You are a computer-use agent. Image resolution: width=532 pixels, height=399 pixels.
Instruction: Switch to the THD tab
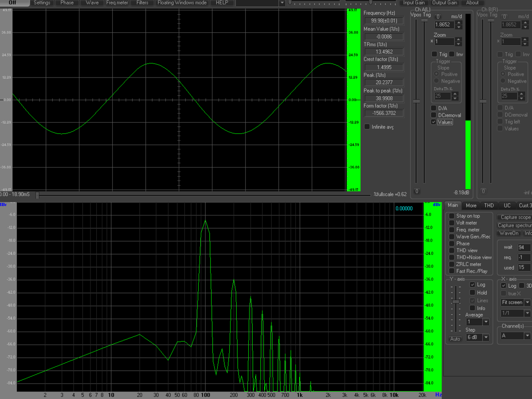pyautogui.click(x=489, y=205)
